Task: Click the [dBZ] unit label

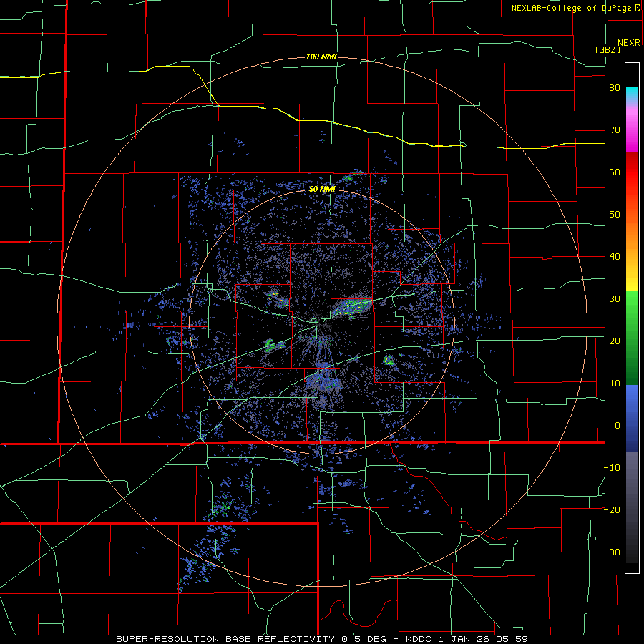Action: coord(608,49)
